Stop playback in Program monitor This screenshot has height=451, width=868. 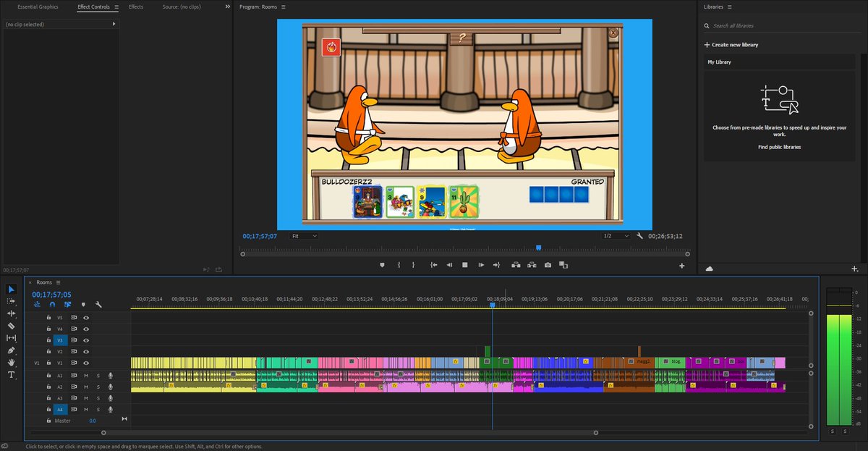click(x=465, y=265)
